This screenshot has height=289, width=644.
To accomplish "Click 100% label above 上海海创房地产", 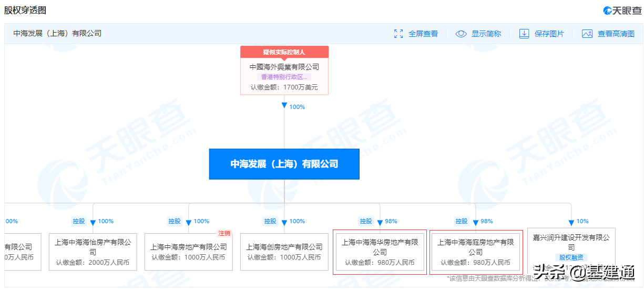I will point(297,221).
